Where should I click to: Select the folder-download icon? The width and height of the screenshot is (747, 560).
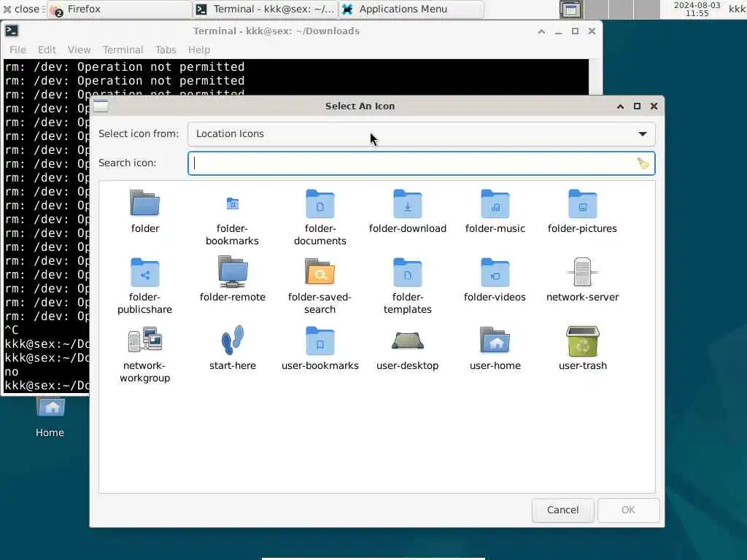pos(407,203)
